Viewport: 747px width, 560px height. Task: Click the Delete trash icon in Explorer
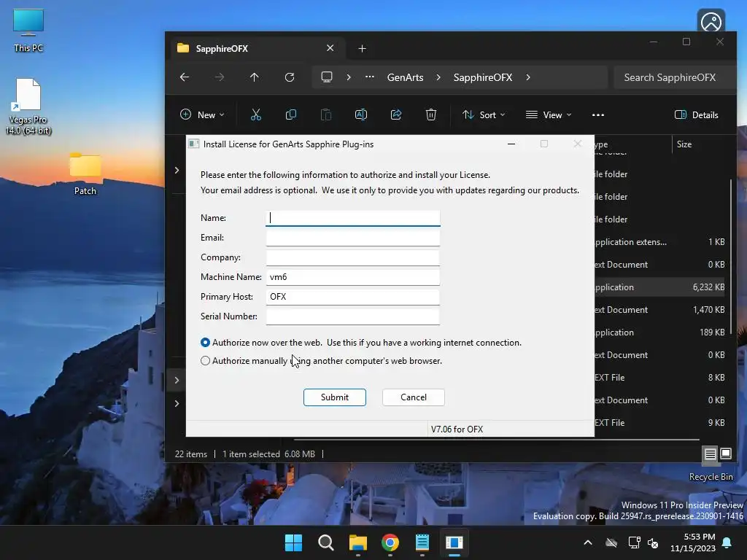coord(431,114)
